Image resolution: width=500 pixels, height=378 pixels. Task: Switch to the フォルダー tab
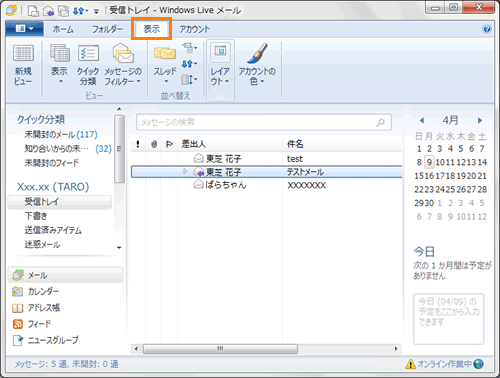(107, 29)
